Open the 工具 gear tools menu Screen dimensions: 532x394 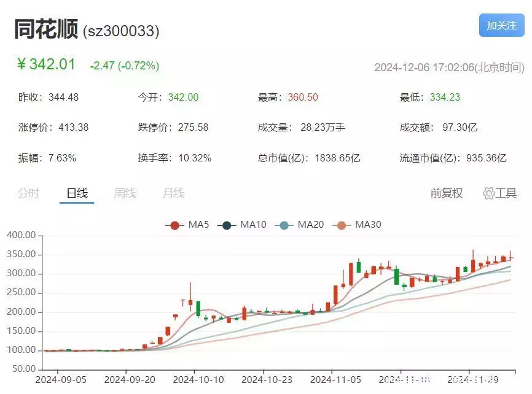[x=500, y=193]
